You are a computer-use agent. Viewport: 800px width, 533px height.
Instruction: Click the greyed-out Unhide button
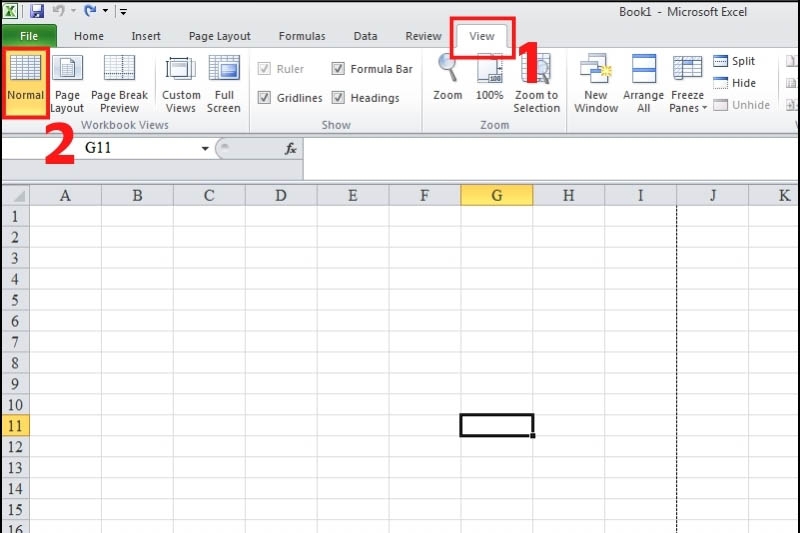741,105
